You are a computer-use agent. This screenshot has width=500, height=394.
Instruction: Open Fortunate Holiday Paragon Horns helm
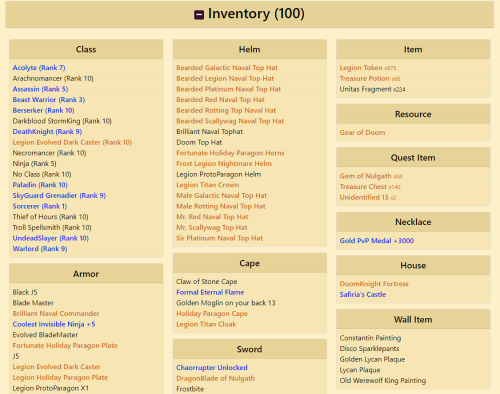pos(230,153)
